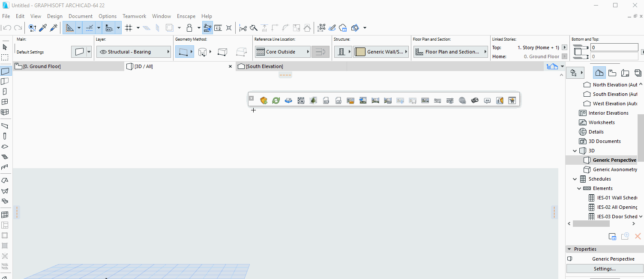This screenshot has height=279, width=644.
Task: Open the measure tool with ruler icon
Action: tap(218, 28)
